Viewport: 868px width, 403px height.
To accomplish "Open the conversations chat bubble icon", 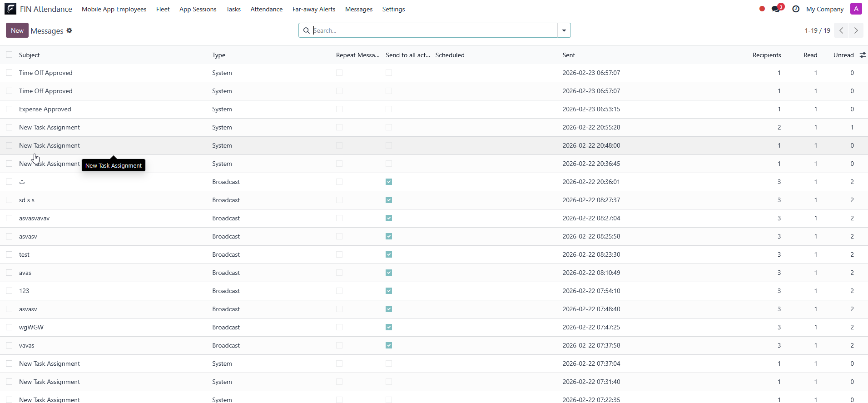I will (x=776, y=9).
